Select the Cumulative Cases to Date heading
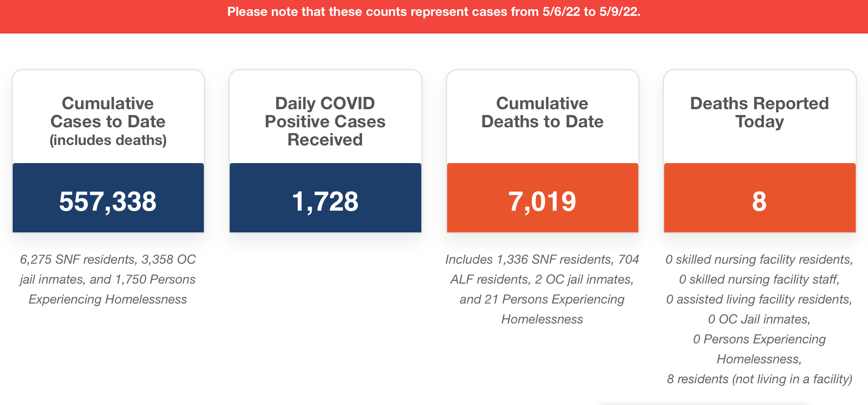This screenshot has height=405, width=868. pyautogui.click(x=108, y=112)
